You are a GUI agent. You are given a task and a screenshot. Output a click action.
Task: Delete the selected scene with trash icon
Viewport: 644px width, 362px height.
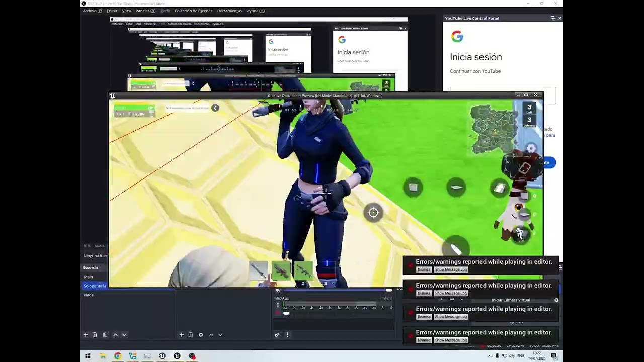pos(94,335)
